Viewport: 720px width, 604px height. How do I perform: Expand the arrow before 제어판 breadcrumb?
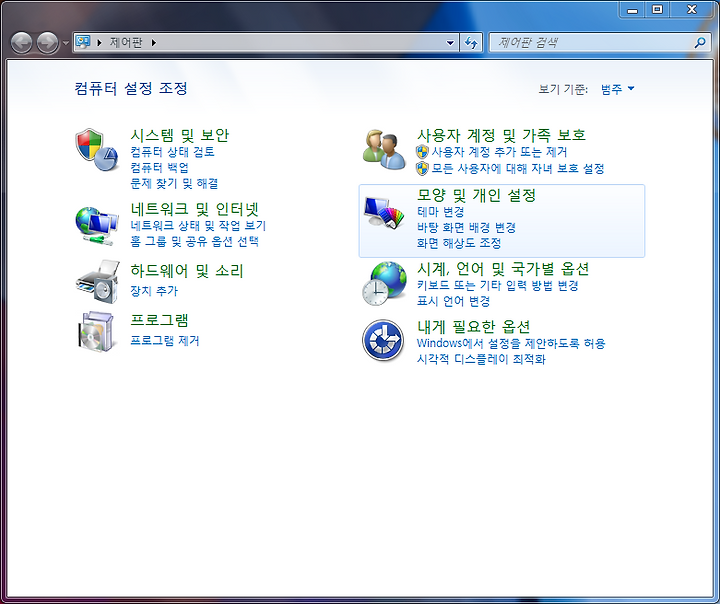coord(99,43)
